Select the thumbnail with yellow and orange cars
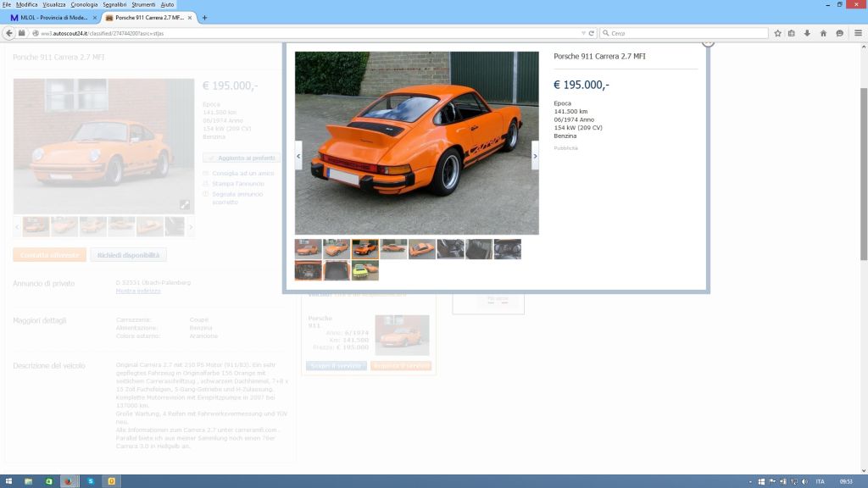Screen dimensions: 868x488 [x=365, y=270]
